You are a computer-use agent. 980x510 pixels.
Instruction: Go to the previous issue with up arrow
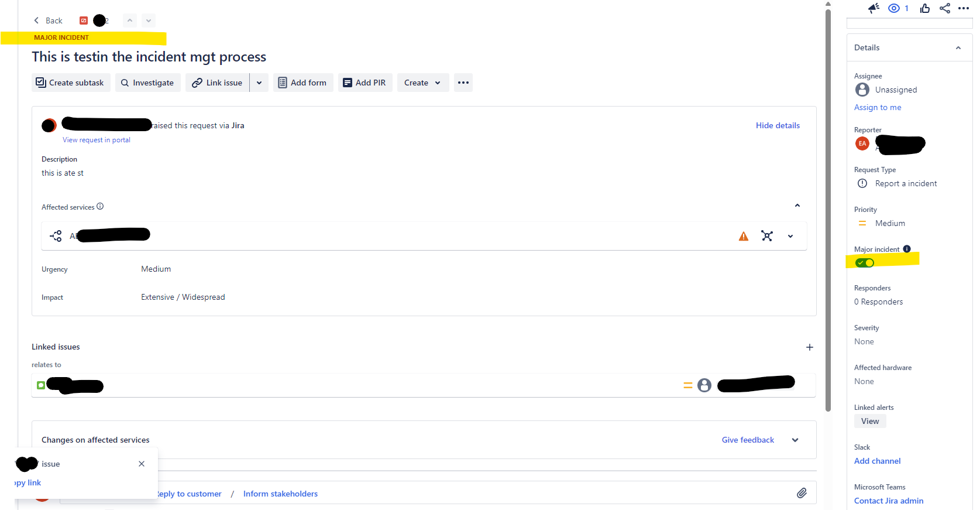(x=130, y=20)
